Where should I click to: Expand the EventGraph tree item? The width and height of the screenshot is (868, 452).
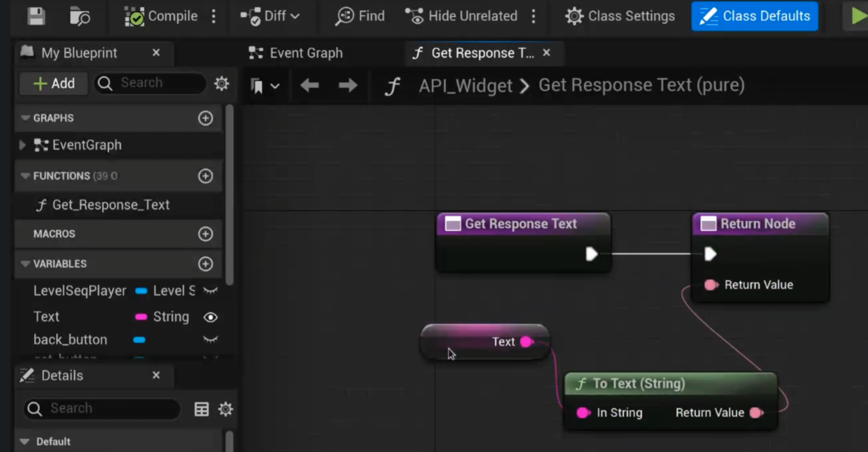point(22,145)
